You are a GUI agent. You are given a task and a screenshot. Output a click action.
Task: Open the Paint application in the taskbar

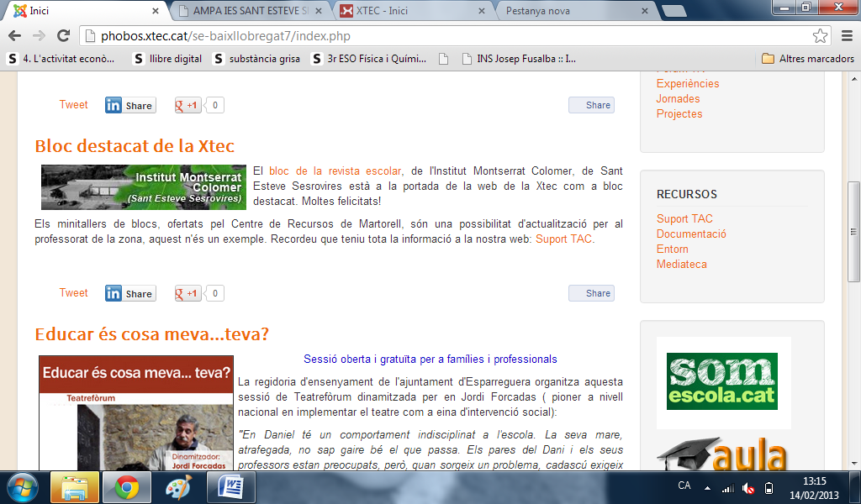178,486
